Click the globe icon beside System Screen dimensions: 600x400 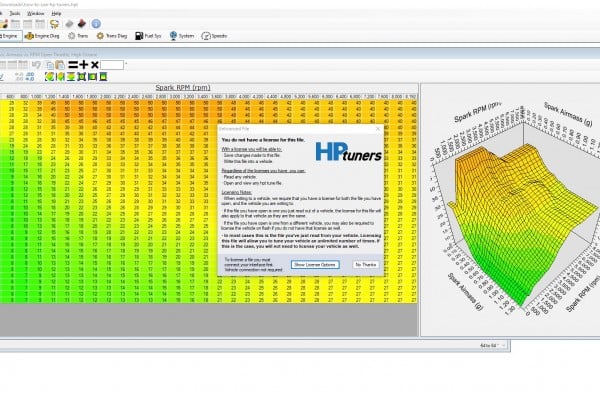coord(173,36)
